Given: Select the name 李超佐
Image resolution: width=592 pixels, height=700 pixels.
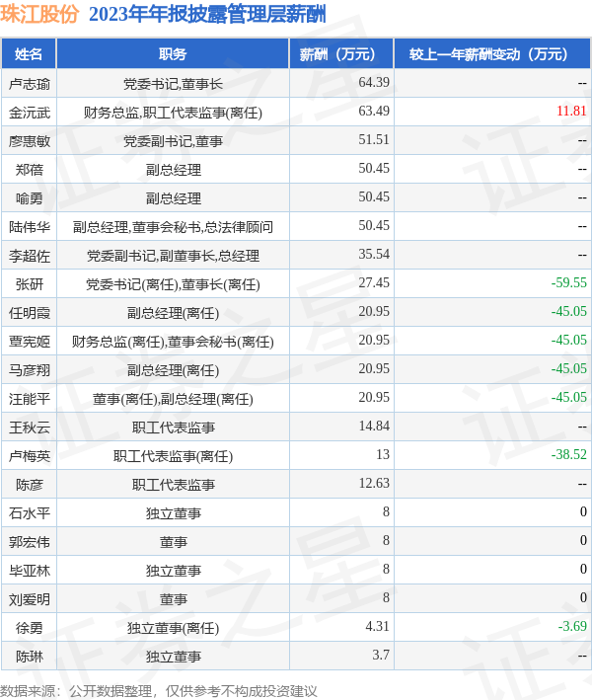Looking at the screenshot, I should [x=30, y=256].
